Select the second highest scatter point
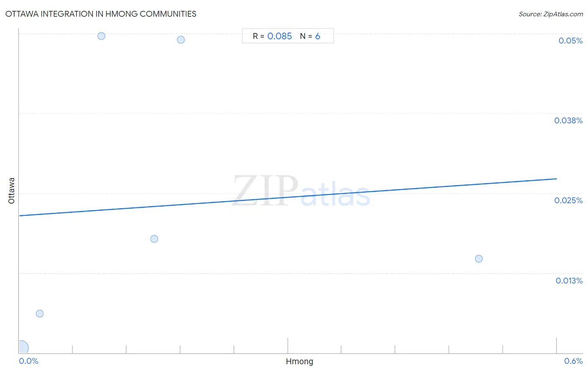The image size is (588, 373). tap(181, 40)
